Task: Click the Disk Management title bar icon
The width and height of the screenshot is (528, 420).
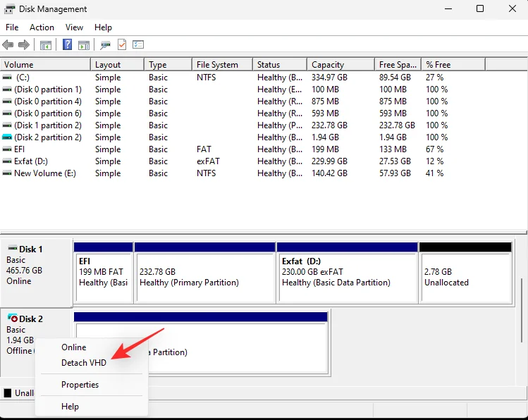Action: [x=9, y=9]
